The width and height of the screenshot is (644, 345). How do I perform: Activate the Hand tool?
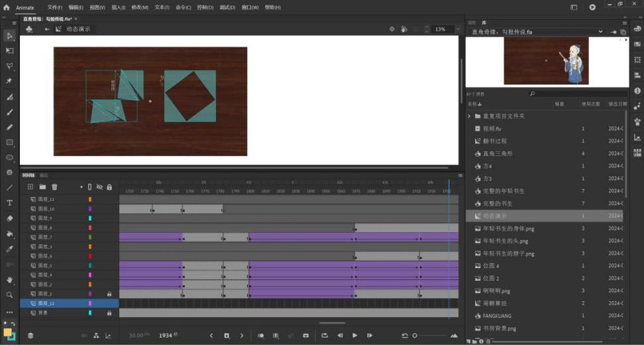[x=9, y=280]
